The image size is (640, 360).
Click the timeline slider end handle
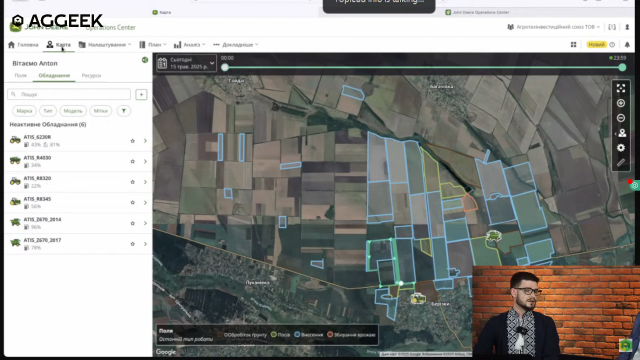(622, 67)
